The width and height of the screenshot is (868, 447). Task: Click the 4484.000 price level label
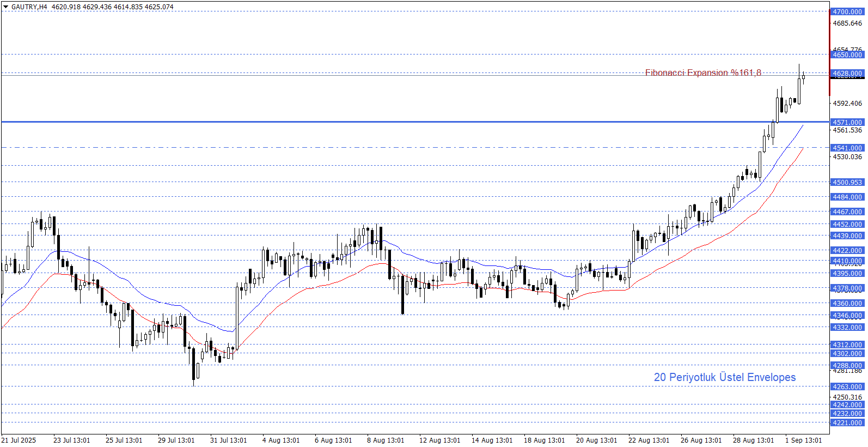[x=847, y=197]
